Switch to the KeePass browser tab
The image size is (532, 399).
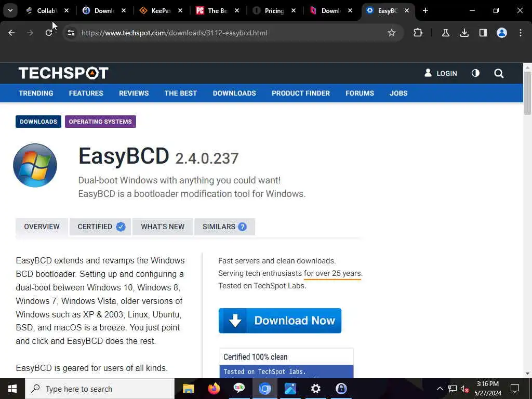coord(160,10)
